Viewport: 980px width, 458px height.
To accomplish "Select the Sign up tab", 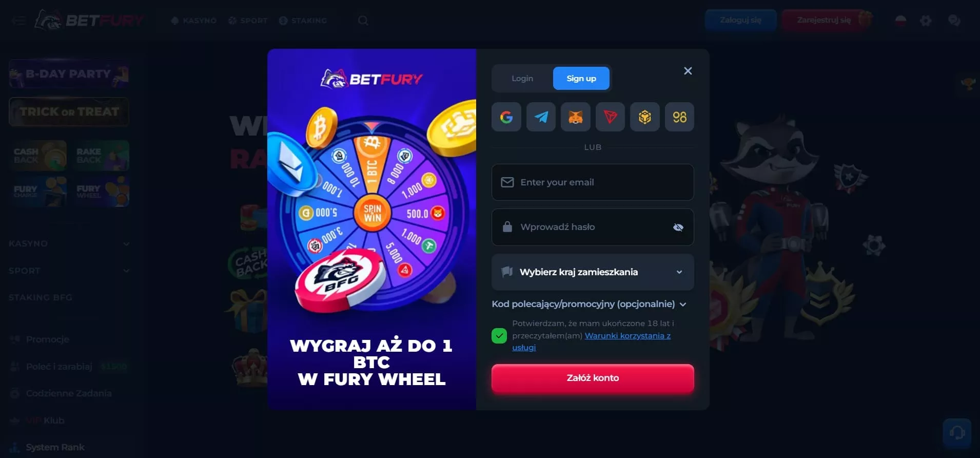I will (x=581, y=79).
